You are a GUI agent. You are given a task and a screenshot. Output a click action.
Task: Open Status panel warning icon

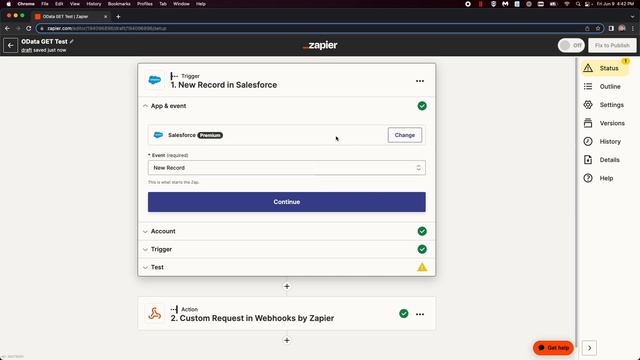click(588, 68)
